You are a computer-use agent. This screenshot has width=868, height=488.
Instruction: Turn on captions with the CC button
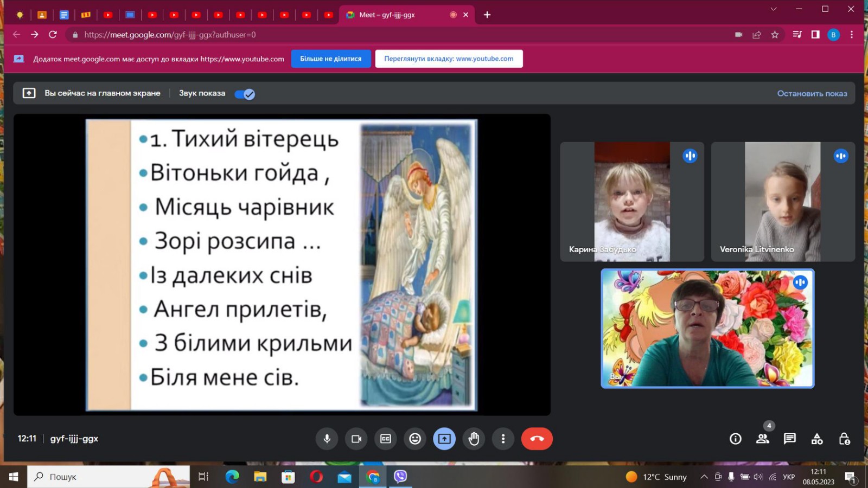coord(385,439)
